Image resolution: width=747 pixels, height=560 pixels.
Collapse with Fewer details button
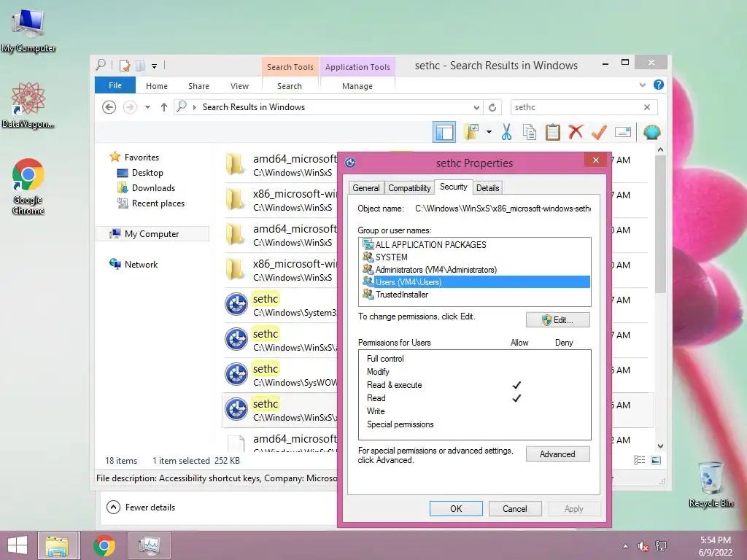pyautogui.click(x=141, y=507)
